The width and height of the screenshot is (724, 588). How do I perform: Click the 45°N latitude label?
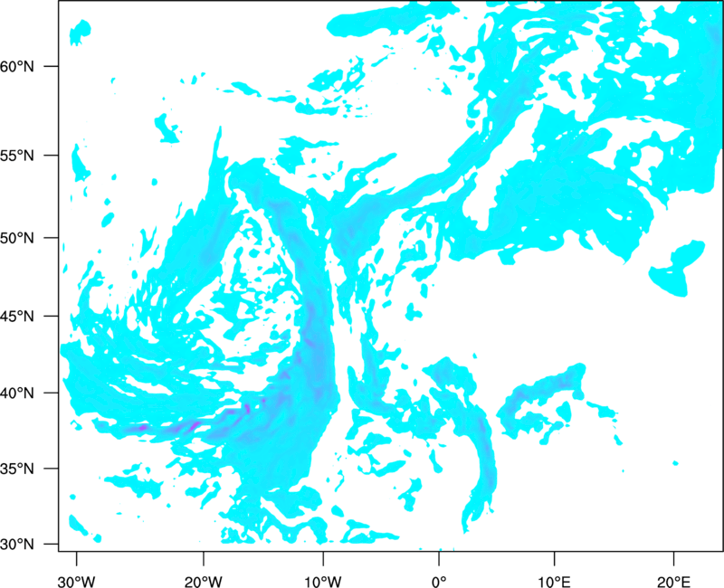point(17,317)
